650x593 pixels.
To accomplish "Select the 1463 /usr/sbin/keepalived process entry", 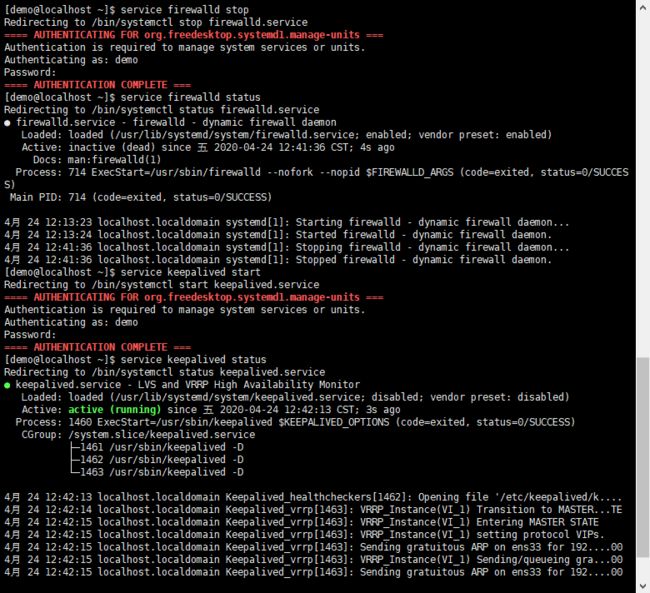I will point(162,472).
